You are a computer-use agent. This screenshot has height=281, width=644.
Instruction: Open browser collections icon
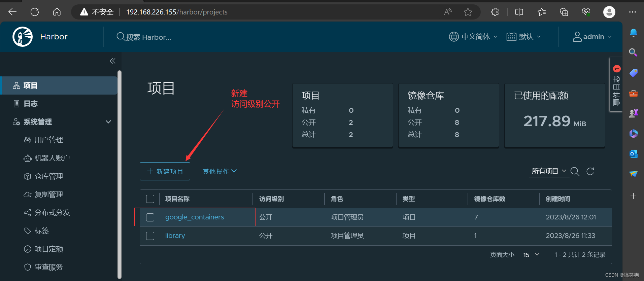click(x=564, y=12)
